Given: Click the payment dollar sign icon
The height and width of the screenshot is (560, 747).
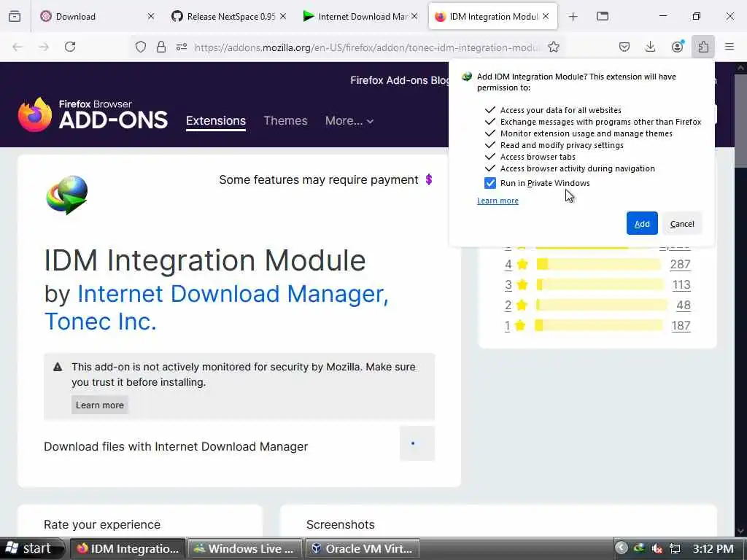Looking at the screenshot, I should (428, 179).
